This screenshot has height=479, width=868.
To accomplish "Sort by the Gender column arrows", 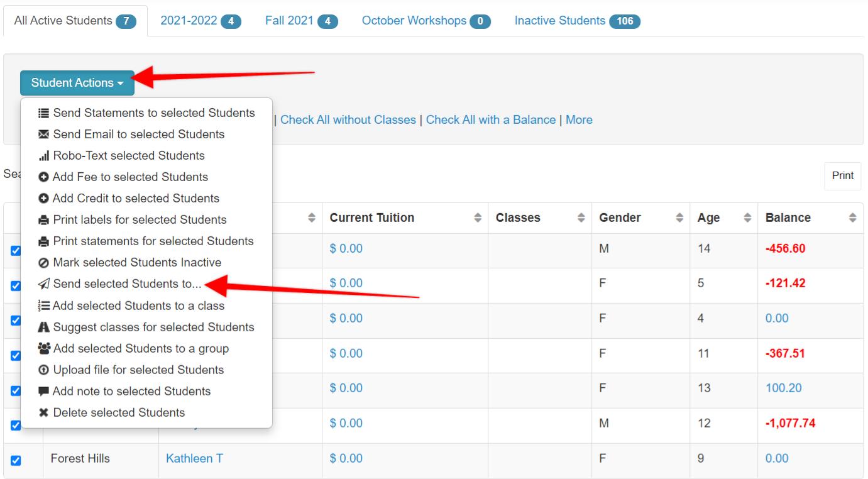I will (679, 218).
